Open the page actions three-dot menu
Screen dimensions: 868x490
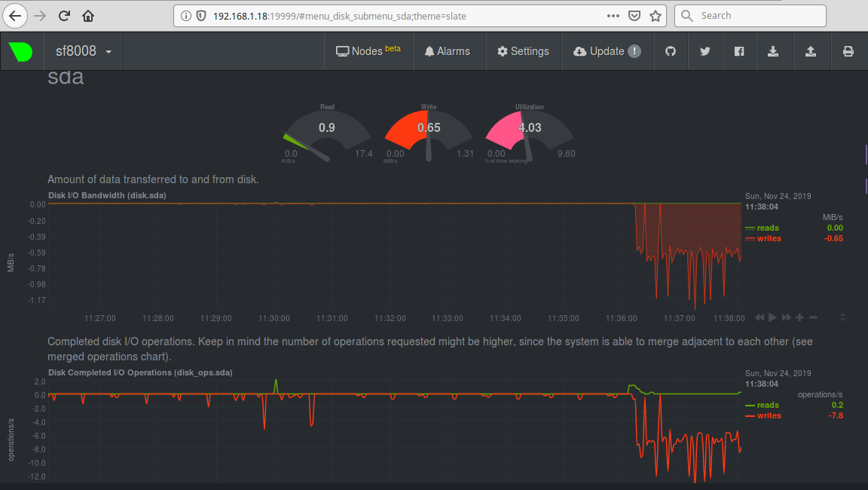tap(613, 16)
